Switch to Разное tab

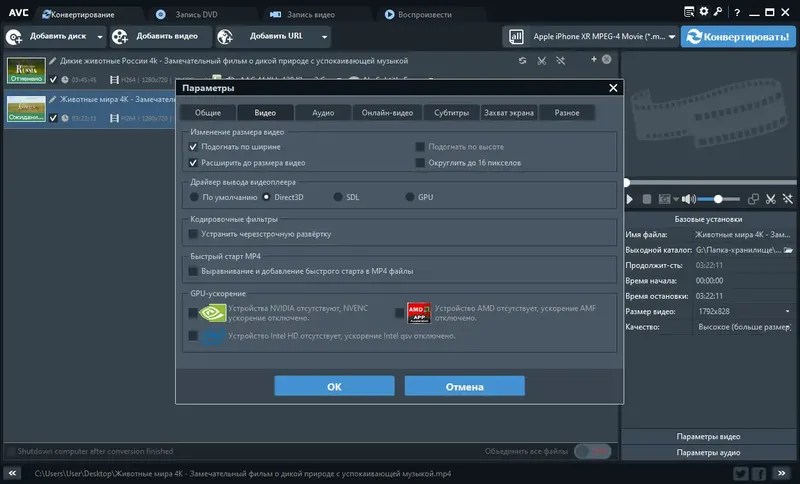(x=567, y=113)
